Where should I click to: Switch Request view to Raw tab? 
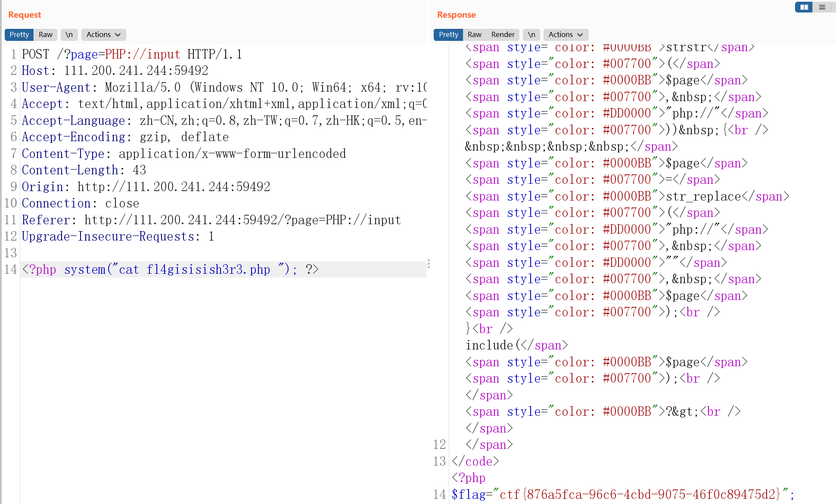[45, 34]
